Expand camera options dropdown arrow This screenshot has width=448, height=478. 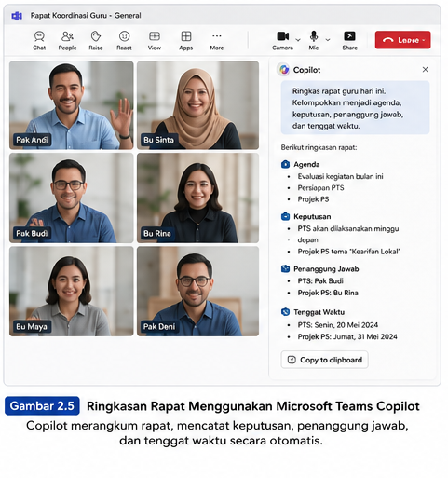(298, 40)
